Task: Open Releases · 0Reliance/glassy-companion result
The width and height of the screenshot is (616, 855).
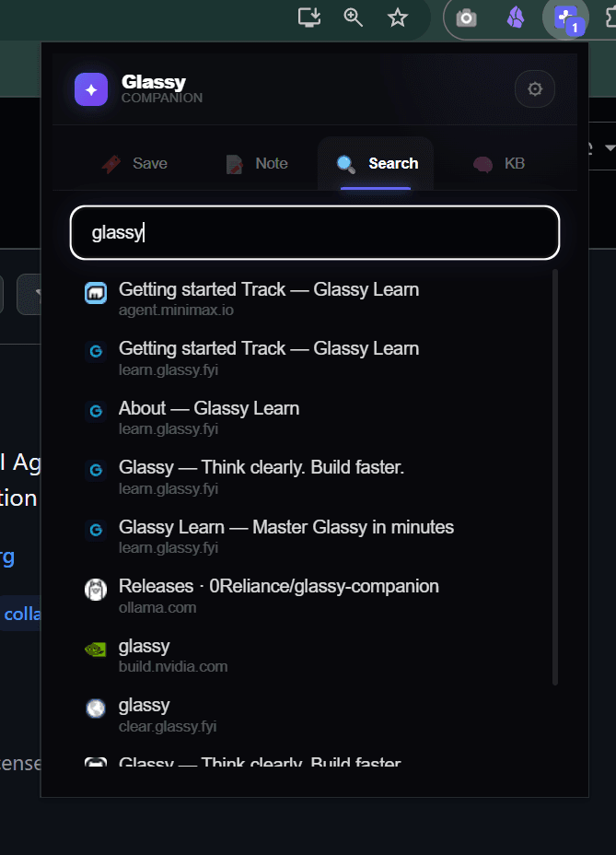Action: pos(315,596)
